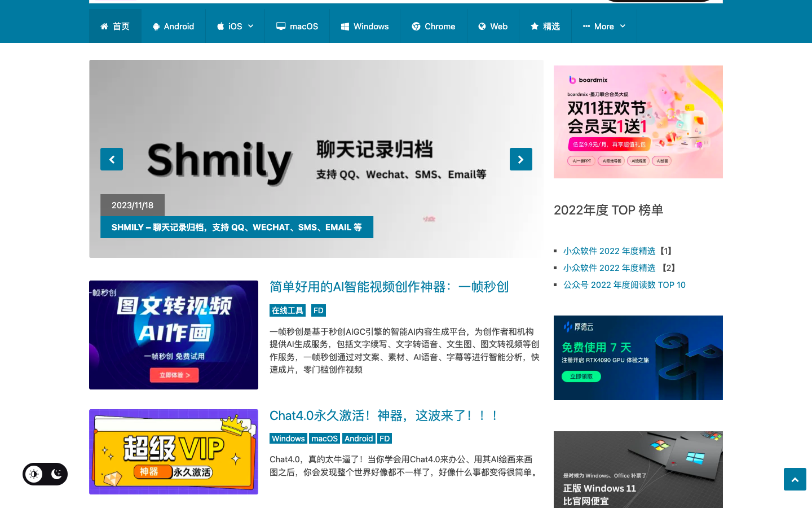Click the 2023/11/18 date label
Viewport: 812px width, 508px height.
pyautogui.click(x=133, y=205)
